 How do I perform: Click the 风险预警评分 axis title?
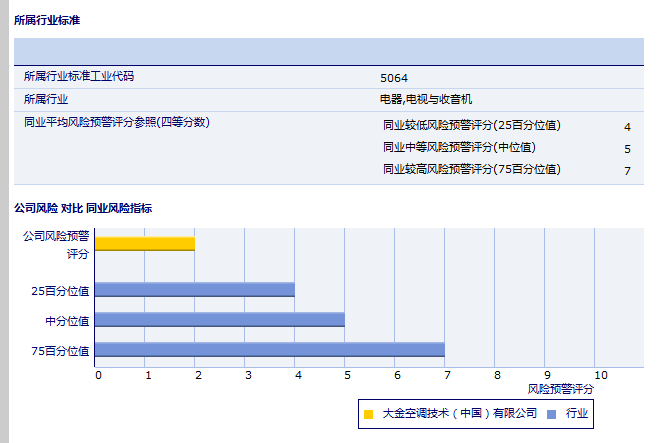[560, 388]
